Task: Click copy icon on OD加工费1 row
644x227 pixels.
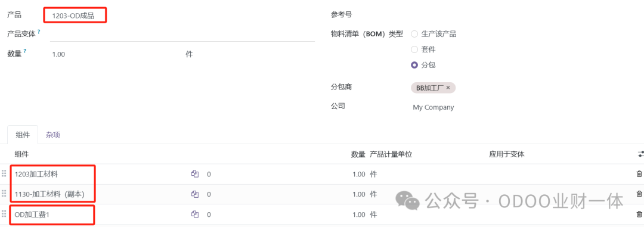Action: tap(194, 214)
